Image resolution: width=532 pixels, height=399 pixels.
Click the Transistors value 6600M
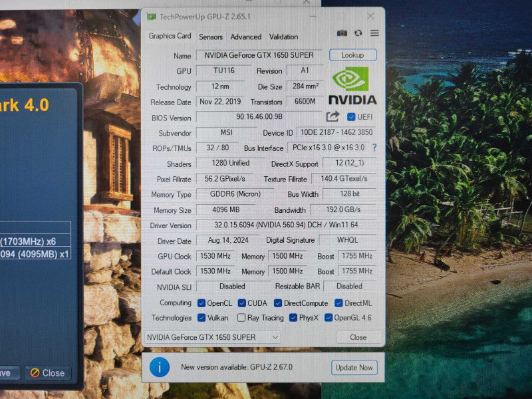click(x=305, y=102)
